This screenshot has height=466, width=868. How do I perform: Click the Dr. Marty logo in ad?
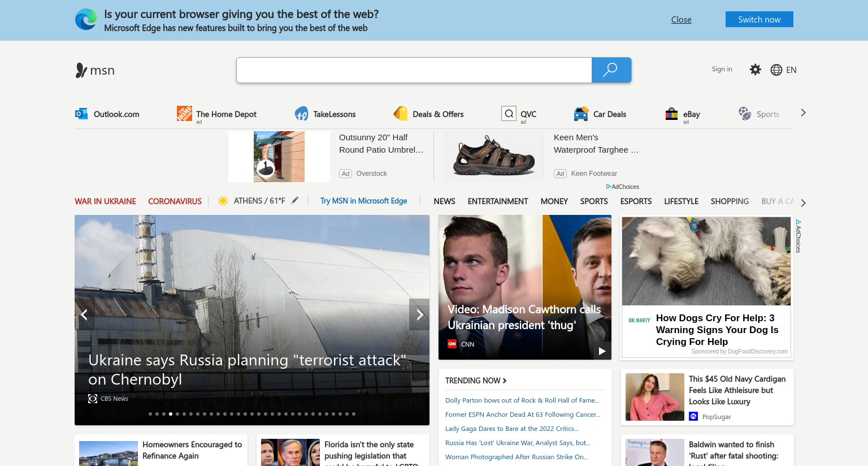(640, 320)
